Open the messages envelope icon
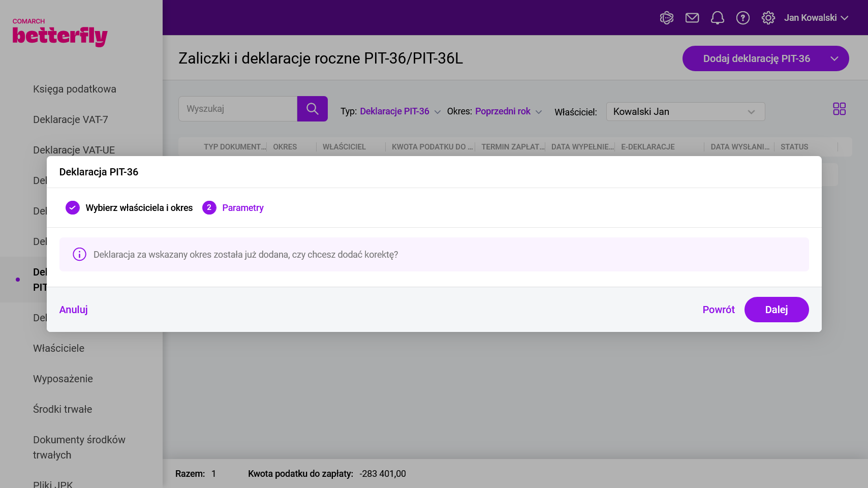The width and height of the screenshot is (868, 488). pos(692,18)
